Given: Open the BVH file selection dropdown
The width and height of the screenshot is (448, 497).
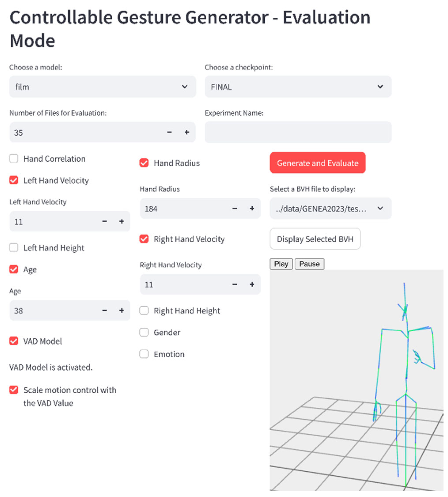Looking at the screenshot, I should 331,208.
